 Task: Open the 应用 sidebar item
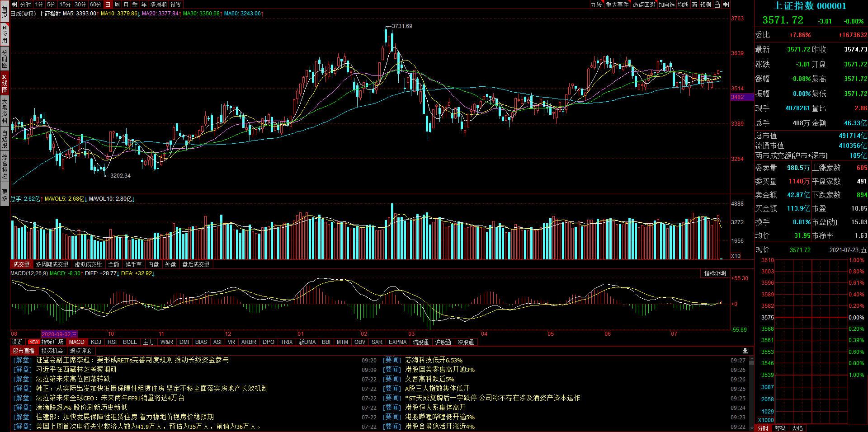click(5, 34)
